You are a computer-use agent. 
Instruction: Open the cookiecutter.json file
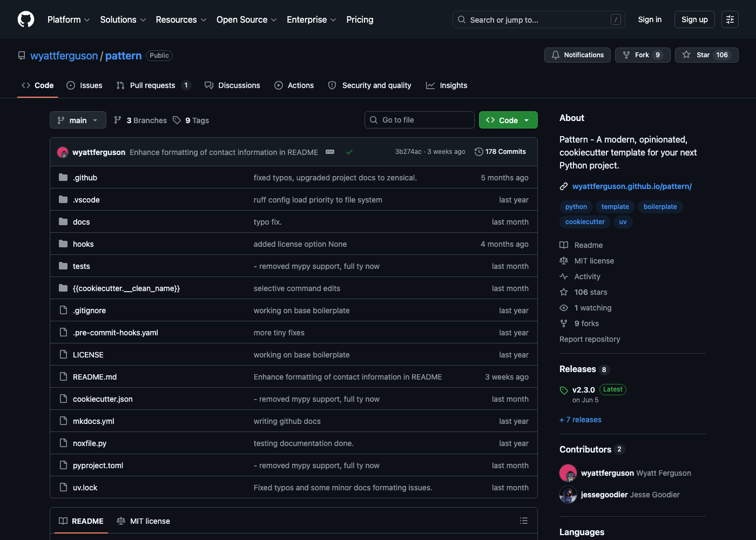pyautogui.click(x=103, y=399)
